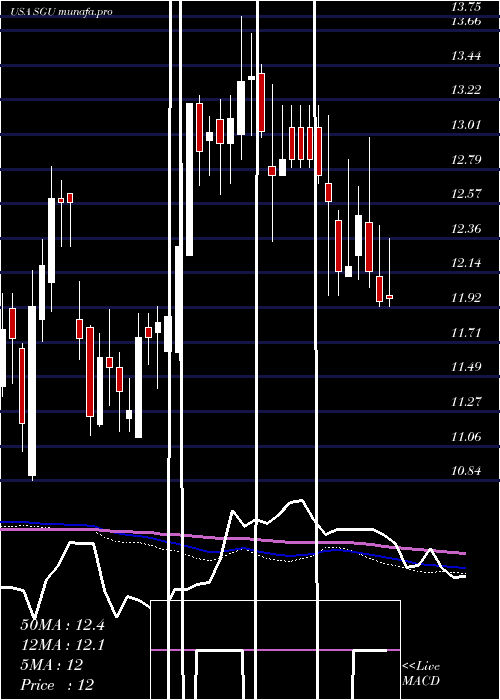Viewport: 500px width, 700px height.
Task: Click the 12.36 price axis label
Action: pyautogui.click(x=466, y=229)
